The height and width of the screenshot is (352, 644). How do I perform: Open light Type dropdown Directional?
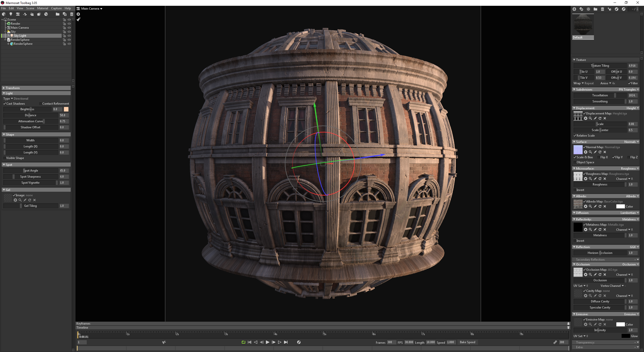coord(16,99)
